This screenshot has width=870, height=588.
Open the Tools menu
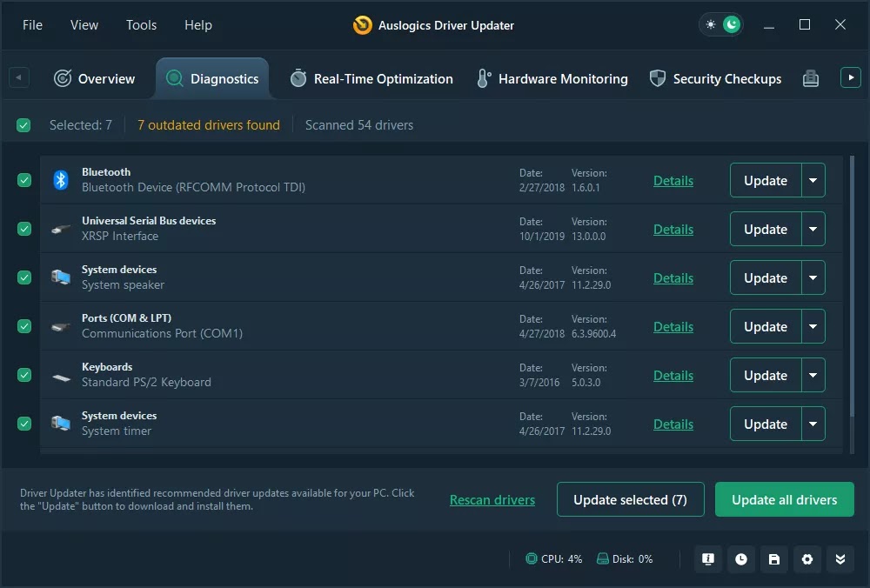tap(141, 25)
